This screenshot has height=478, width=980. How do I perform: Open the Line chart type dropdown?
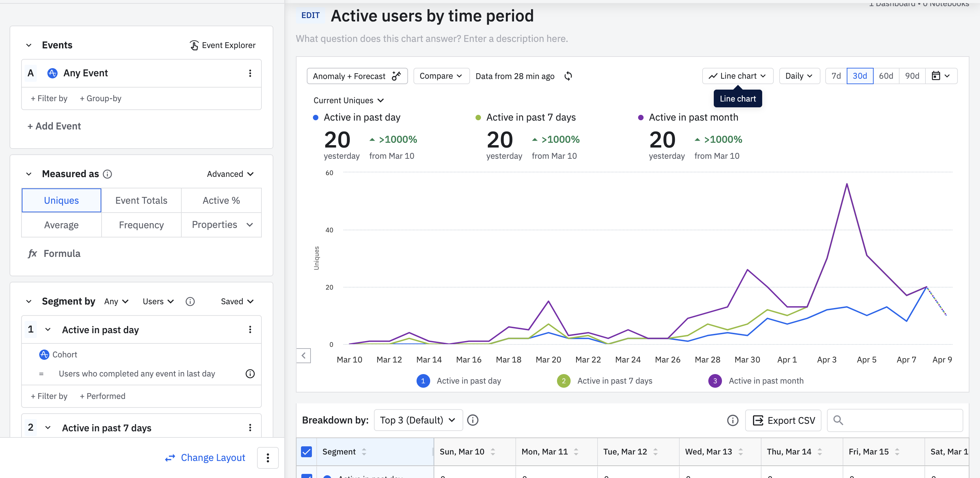[x=737, y=76]
